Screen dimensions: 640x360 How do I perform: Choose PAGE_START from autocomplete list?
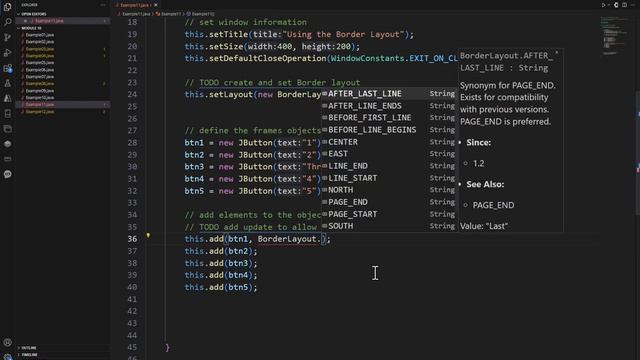coord(389,214)
